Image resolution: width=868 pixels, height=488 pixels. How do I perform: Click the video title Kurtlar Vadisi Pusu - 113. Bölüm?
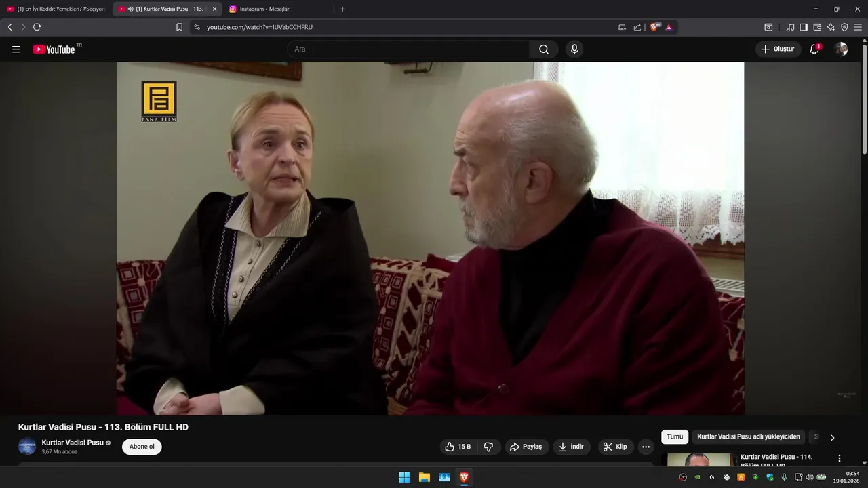pos(103,427)
